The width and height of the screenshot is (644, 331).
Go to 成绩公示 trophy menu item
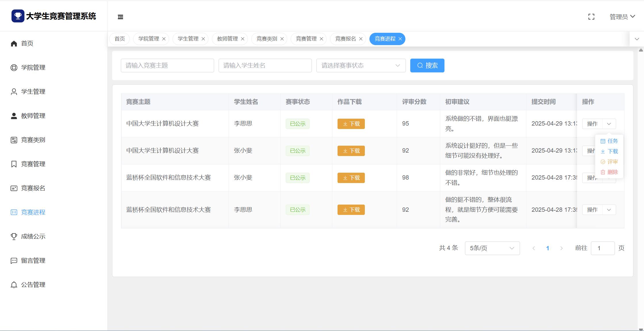[x=33, y=236]
